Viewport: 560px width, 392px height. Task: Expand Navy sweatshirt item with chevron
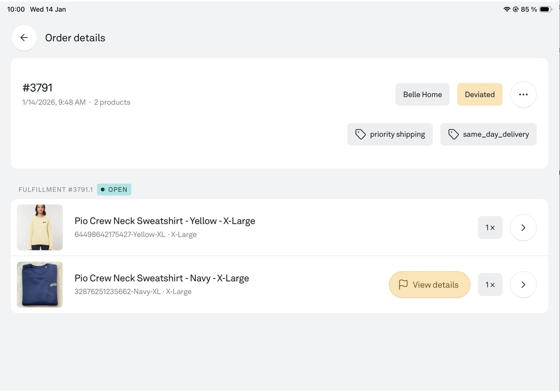[523, 285]
